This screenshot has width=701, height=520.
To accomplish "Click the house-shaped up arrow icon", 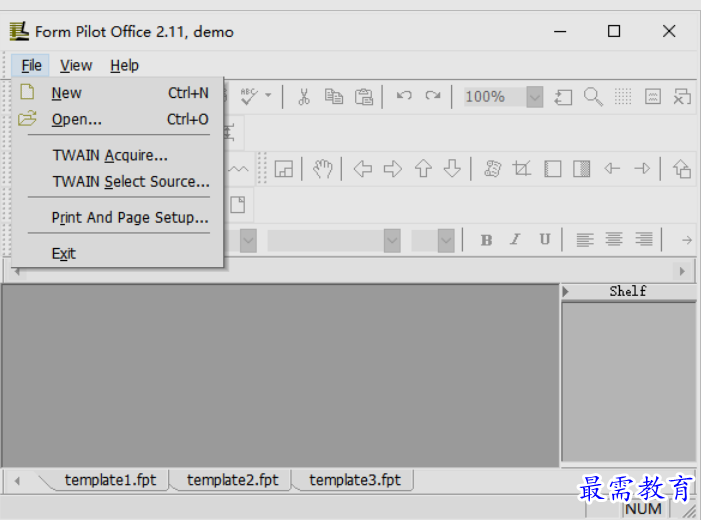I will pos(682,169).
